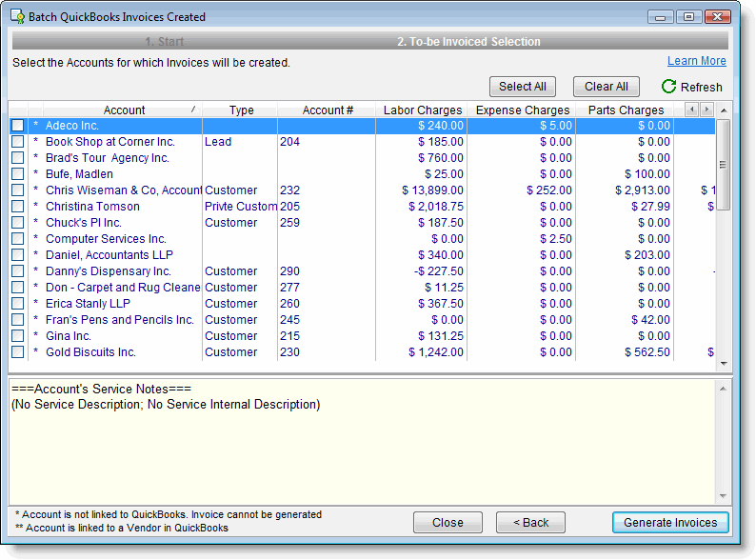Click the table scrollbar down arrow
This screenshot has width=756, height=560.
point(724,363)
